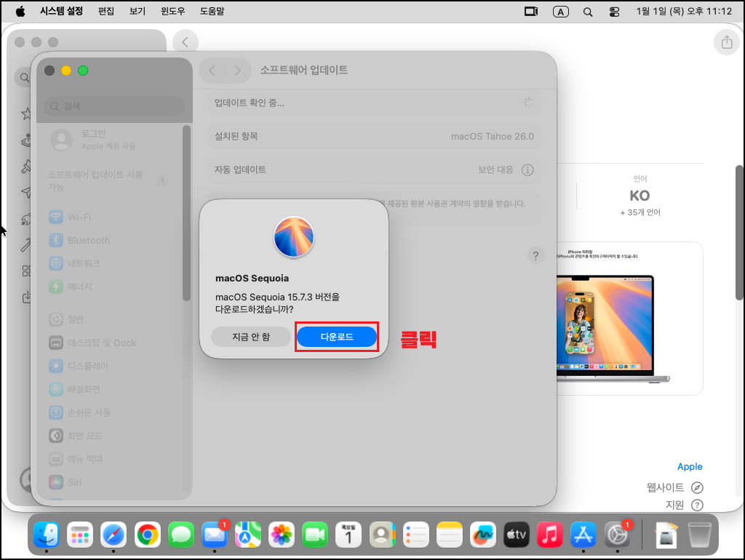This screenshot has height=560, width=745.
Task: Click the help question mark in update pane
Action: pyautogui.click(x=535, y=255)
